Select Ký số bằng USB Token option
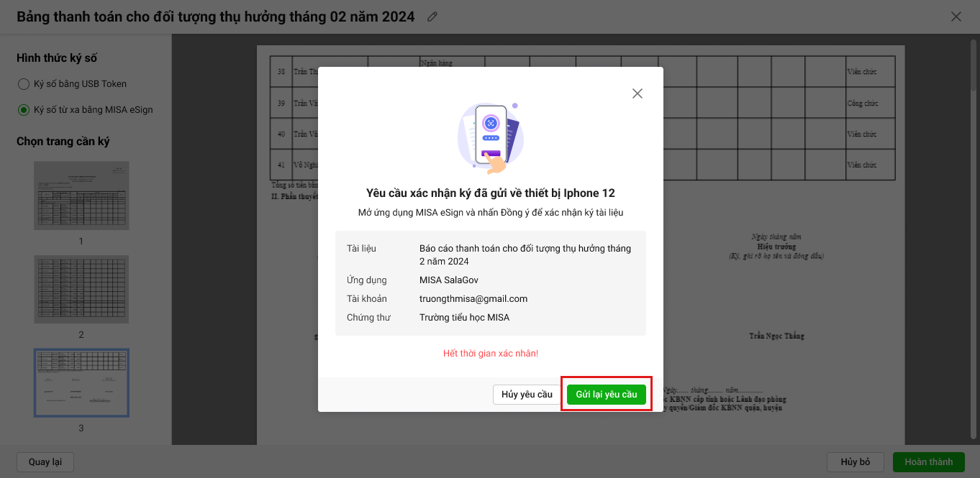Viewport: 980px width, 478px height. click(x=72, y=84)
